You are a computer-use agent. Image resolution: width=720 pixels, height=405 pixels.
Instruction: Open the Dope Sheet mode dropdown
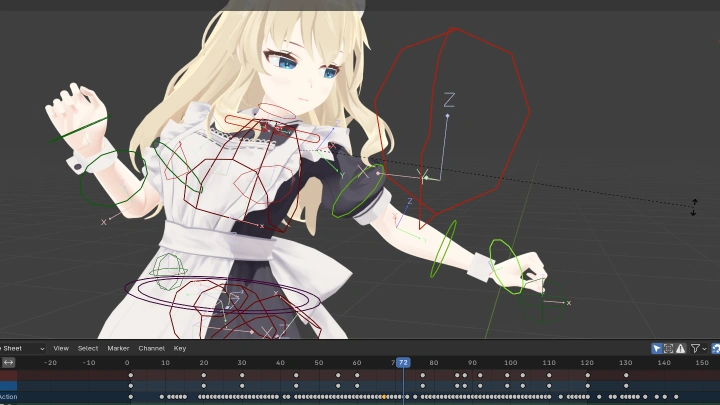click(x=24, y=348)
